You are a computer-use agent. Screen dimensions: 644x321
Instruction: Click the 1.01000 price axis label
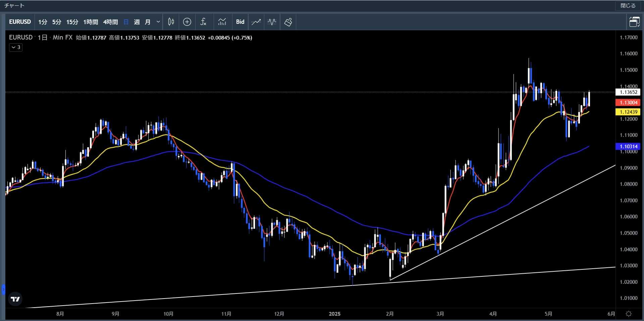click(628, 298)
